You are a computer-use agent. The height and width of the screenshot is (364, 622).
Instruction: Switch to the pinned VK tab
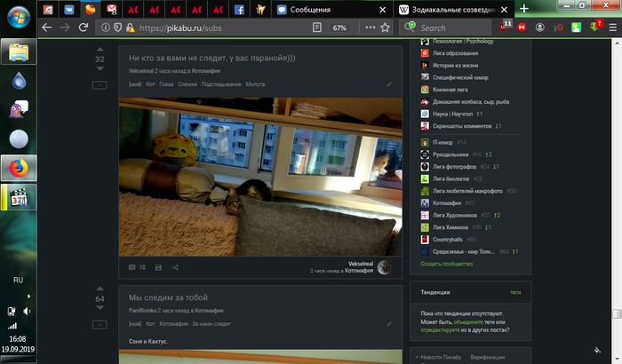click(69, 10)
